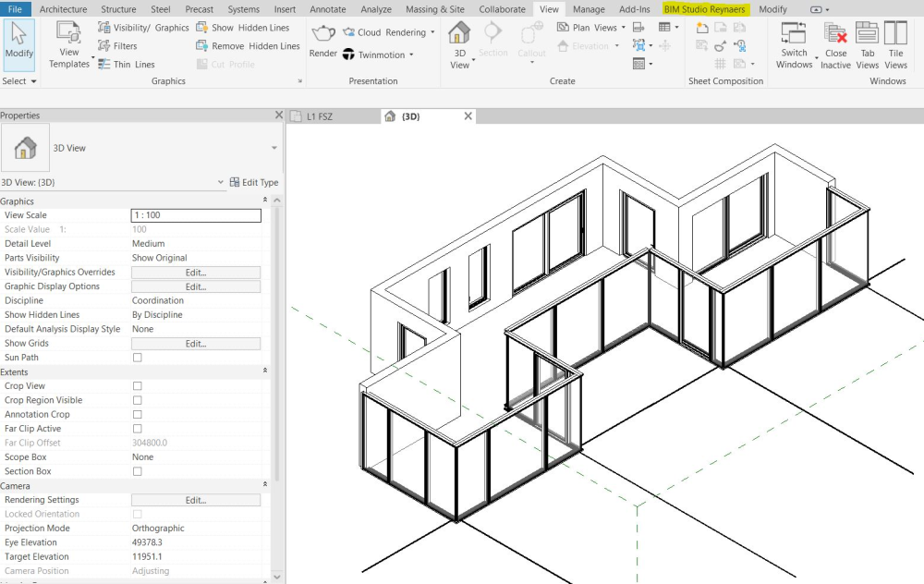Collapse the Graphics properties section

coord(266,201)
